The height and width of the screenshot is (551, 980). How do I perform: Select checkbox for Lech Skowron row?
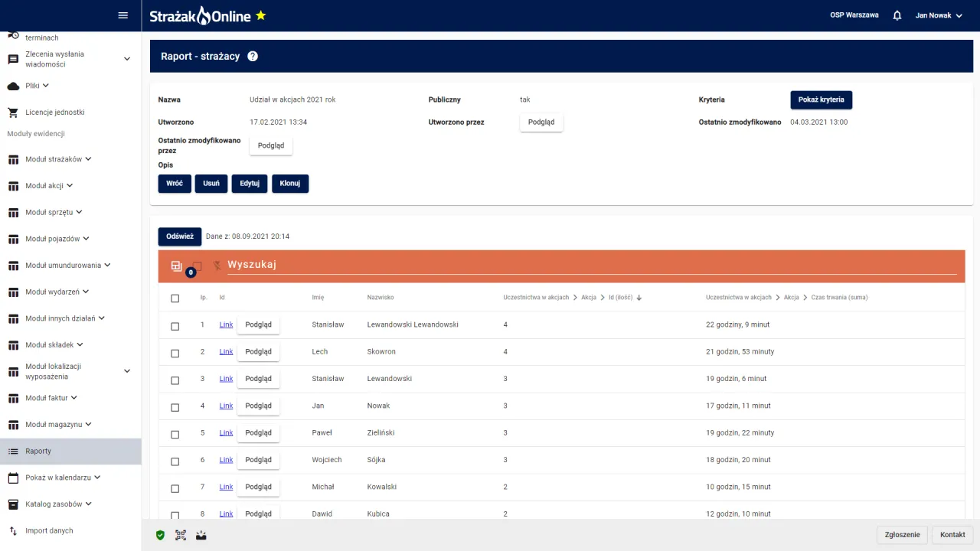point(175,353)
